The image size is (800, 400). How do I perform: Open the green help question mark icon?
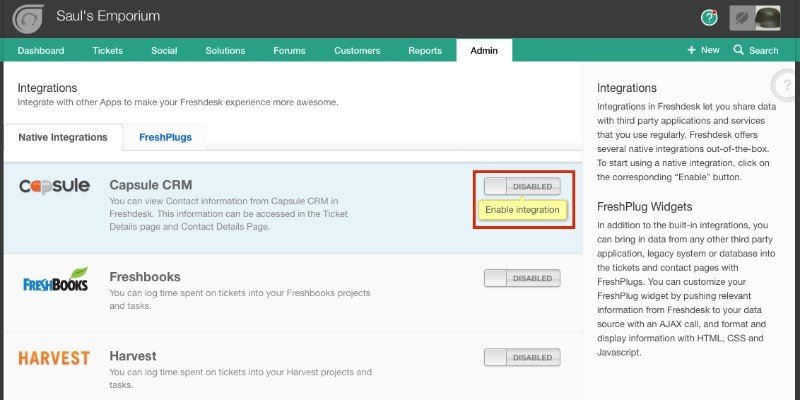point(709,18)
